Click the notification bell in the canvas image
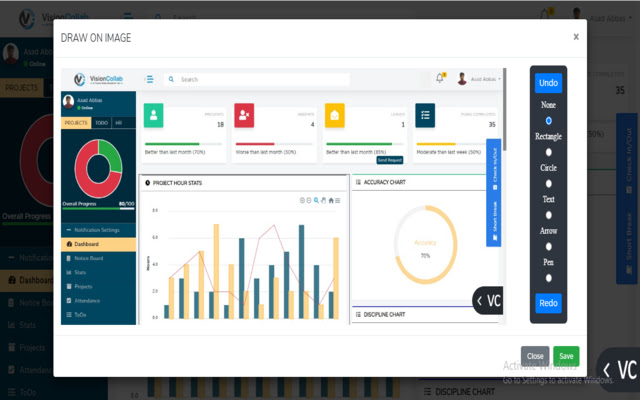Screen dimensions: 640x400 point(440,78)
